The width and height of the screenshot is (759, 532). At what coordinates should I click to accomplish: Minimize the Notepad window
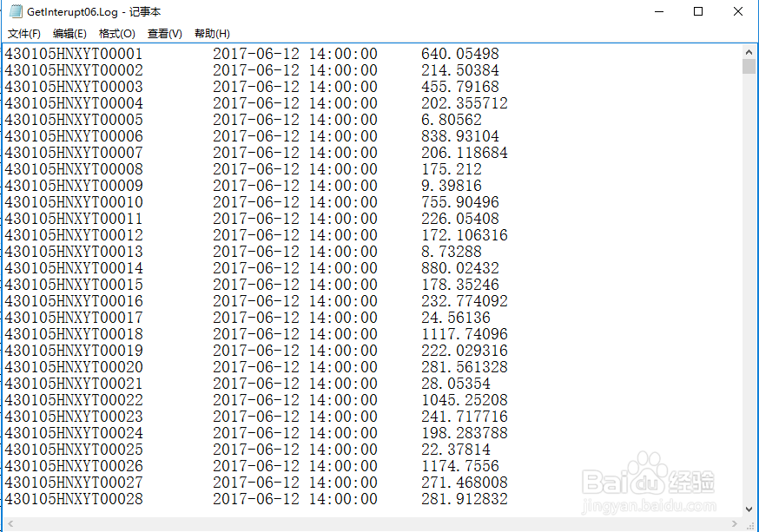(x=659, y=11)
